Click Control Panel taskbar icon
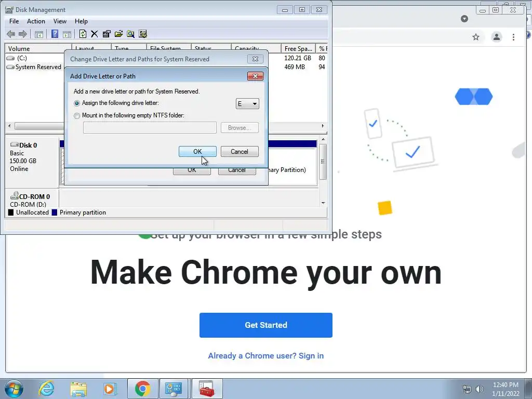532x399 pixels. [x=174, y=389]
